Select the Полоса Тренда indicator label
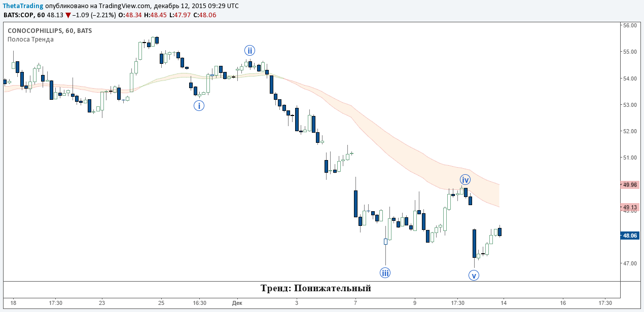The width and height of the screenshot is (644, 312). click(30, 40)
